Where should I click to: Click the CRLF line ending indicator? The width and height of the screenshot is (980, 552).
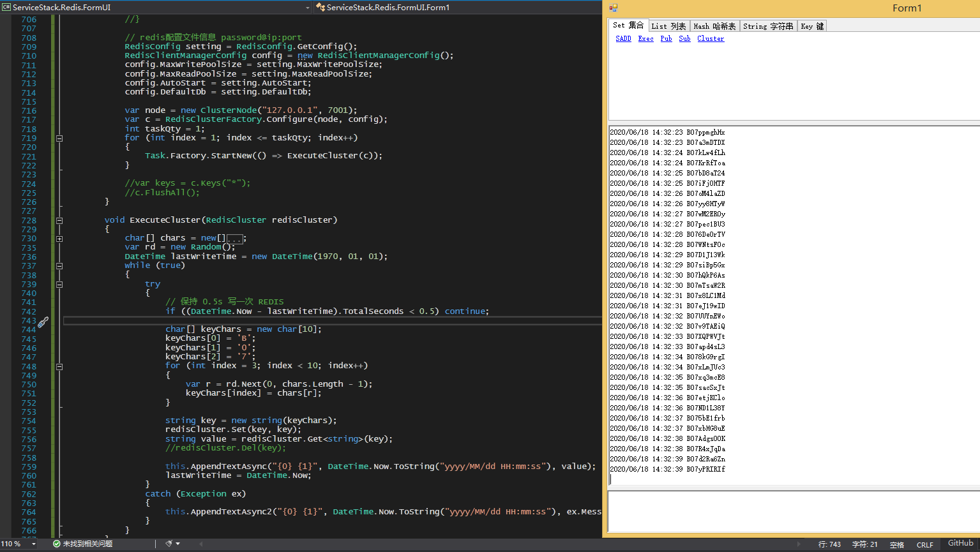click(x=924, y=544)
